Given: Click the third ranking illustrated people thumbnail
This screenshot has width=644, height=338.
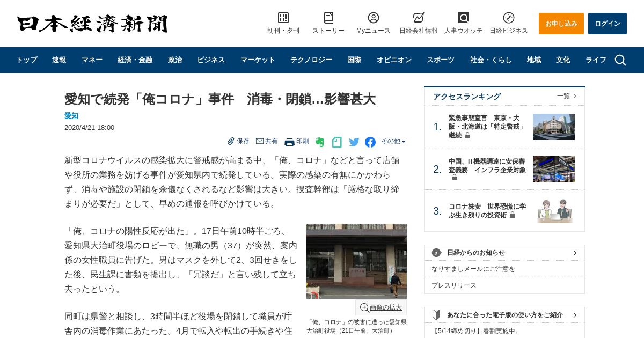Looking at the screenshot, I should [x=554, y=211].
